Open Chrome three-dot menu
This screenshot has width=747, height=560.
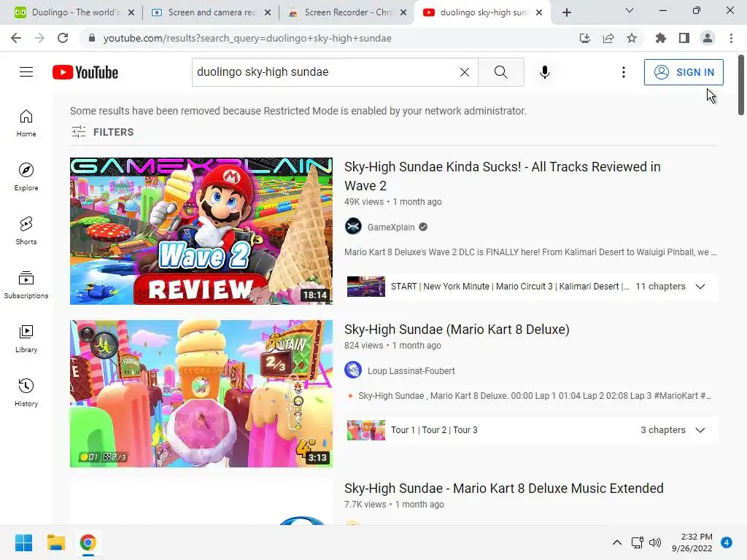tap(731, 38)
